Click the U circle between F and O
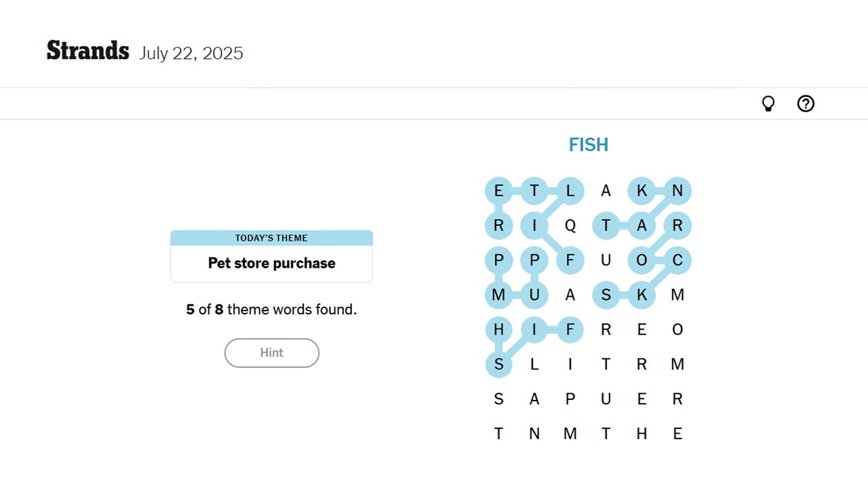The width and height of the screenshot is (868, 488). 606,260
